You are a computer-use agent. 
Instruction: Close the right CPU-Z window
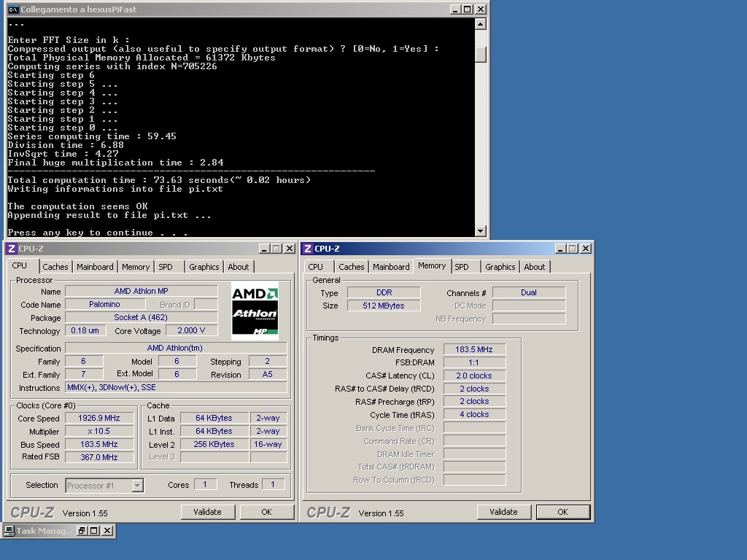[x=586, y=249]
